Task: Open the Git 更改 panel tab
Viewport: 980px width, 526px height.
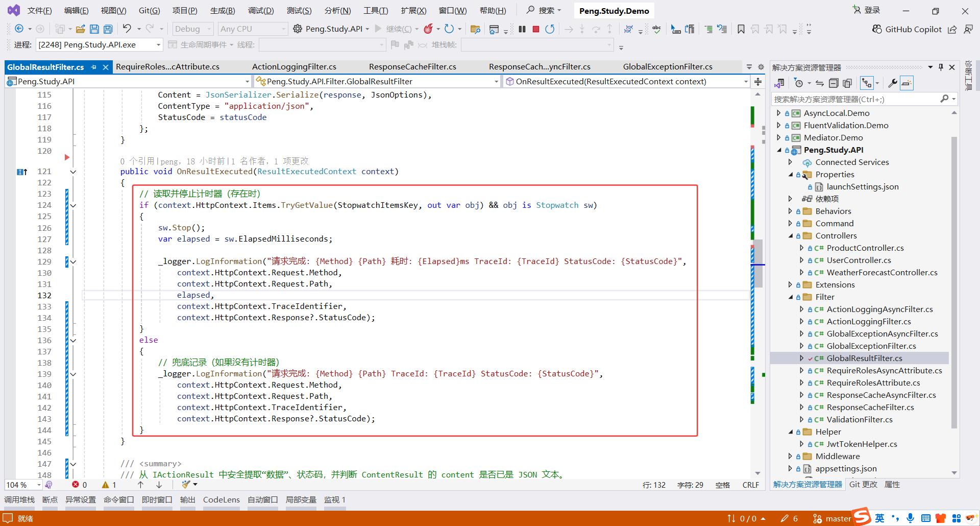Action: (x=863, y=485)
